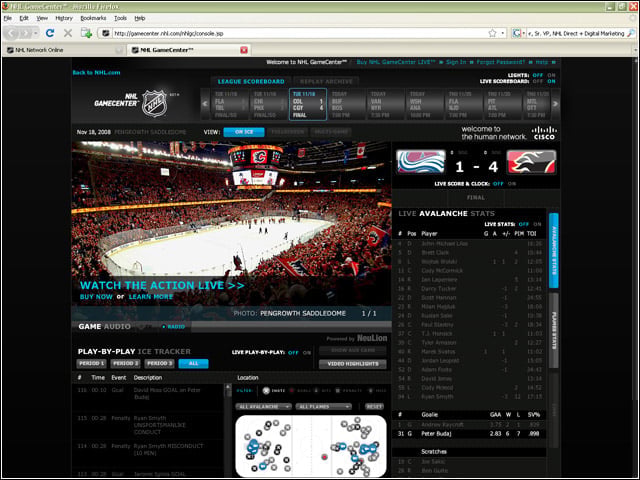Click the Calgary Flames team logo
Image resolution: width=640 pixels, height=480 pixels.
[531, 162]
